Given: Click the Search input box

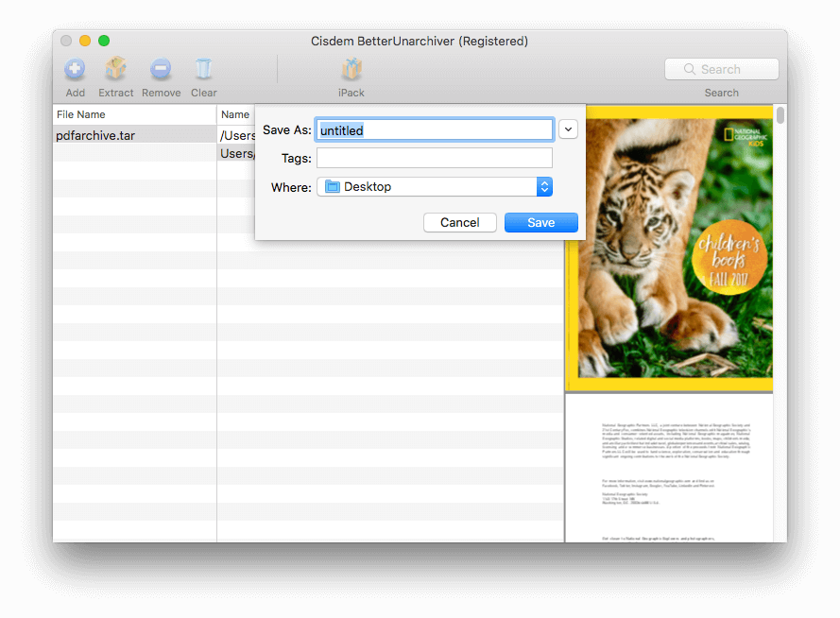Looking at the screenshot, I should tap(728, 69).
